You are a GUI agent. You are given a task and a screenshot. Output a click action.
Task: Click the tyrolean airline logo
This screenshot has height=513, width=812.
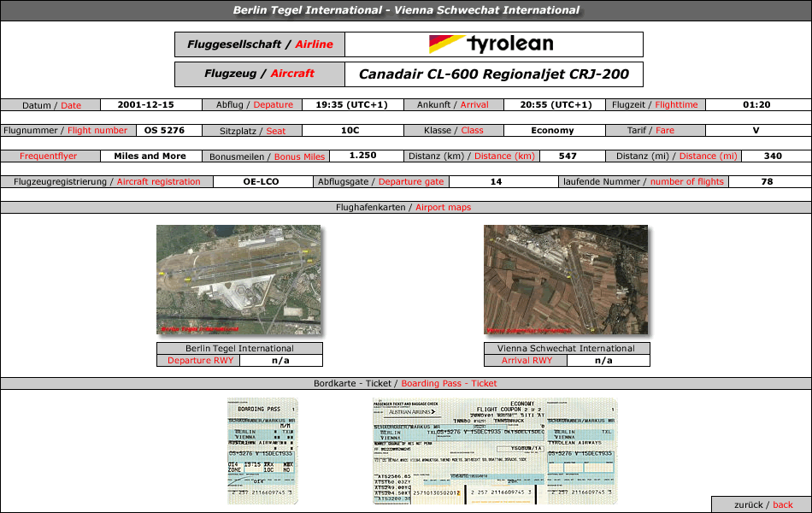[x=491, y=44]
